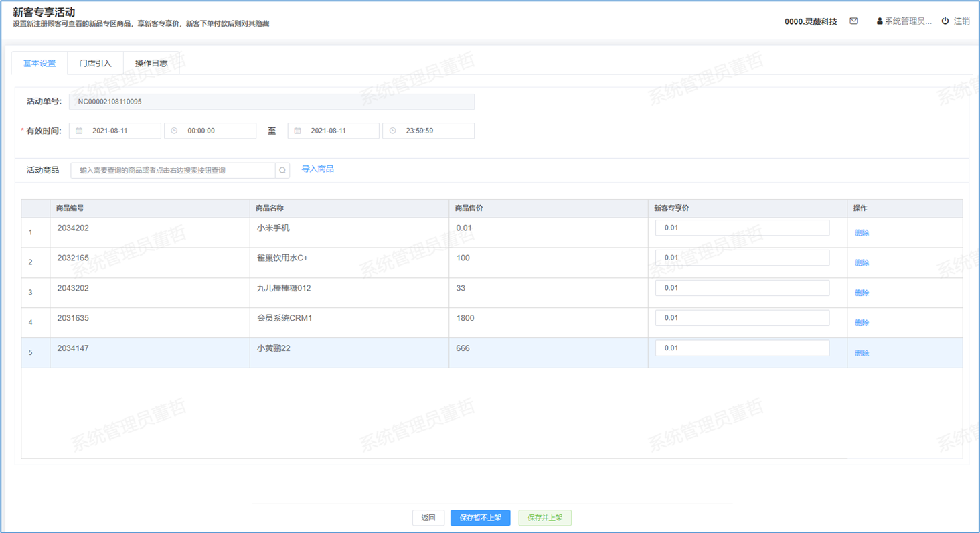The width and height of the screenshot is (980, 533).
Task: Open the 操作日志 tab
Action: 151,64
